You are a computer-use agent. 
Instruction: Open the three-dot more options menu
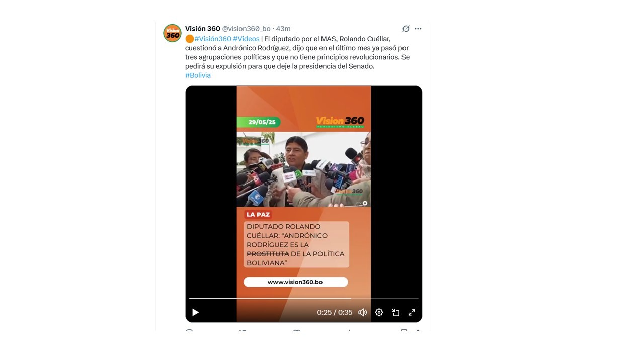(x=418, y=29)
